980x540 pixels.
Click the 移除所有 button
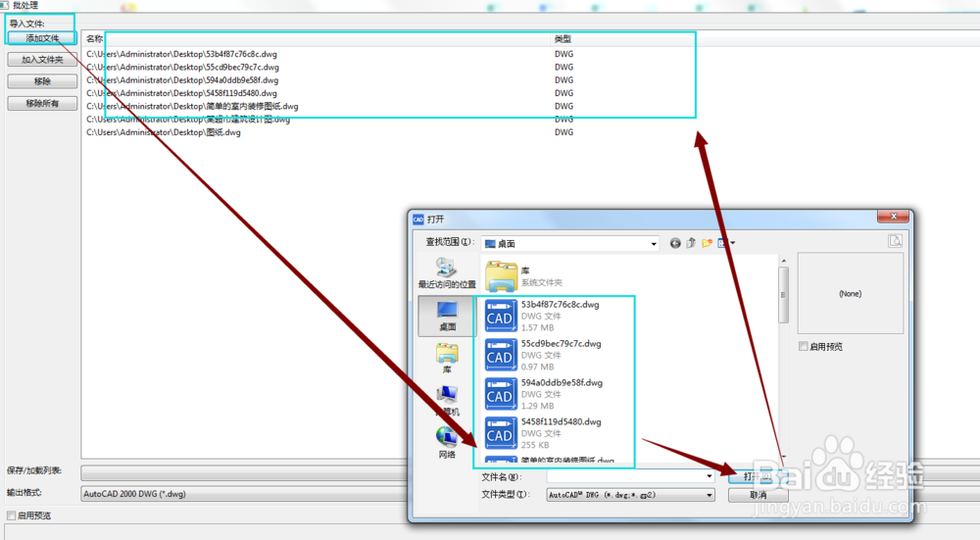click(42, 103)
